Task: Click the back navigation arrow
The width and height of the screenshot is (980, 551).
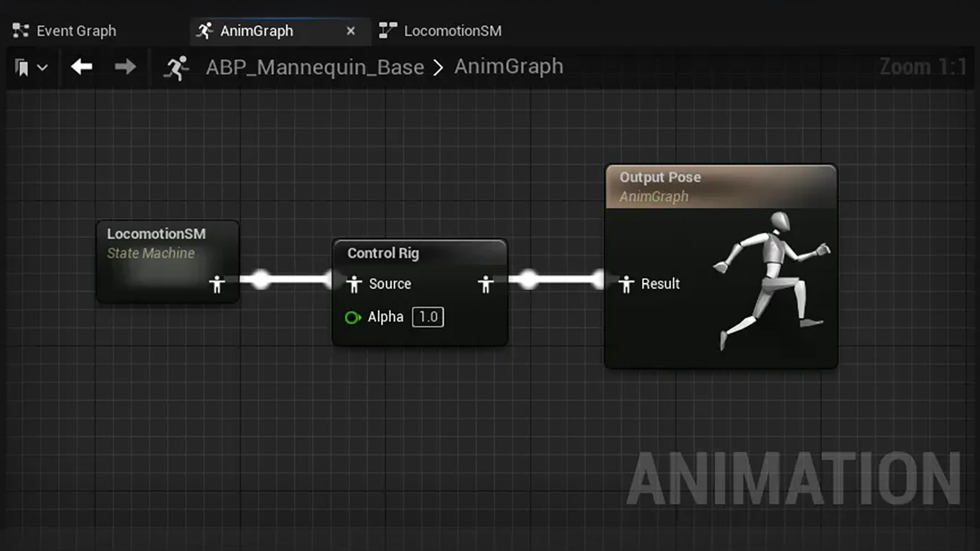Action: (x=82, y=67)
